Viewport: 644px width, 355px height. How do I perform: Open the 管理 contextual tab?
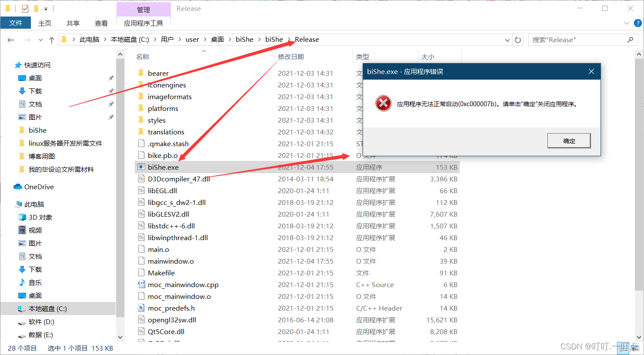[x=143, y=9]
